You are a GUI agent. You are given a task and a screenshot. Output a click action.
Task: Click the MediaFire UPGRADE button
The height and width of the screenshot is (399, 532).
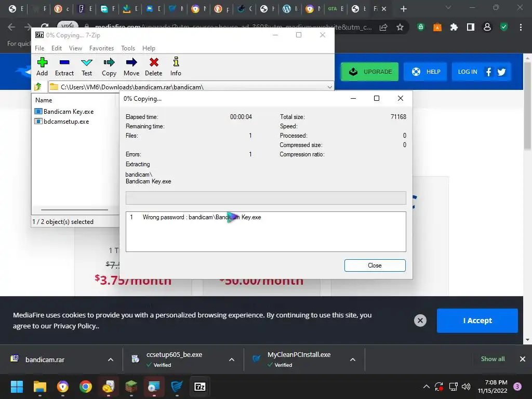click(x=369, y=72)
